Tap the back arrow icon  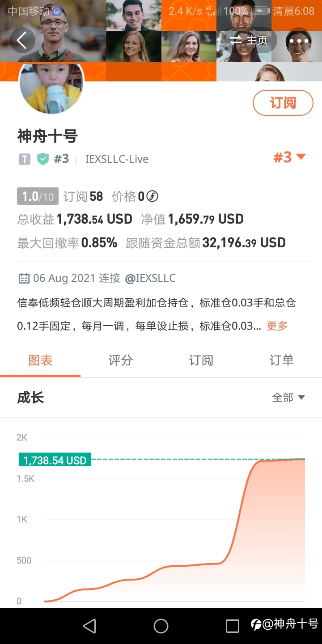click(22, 40)
